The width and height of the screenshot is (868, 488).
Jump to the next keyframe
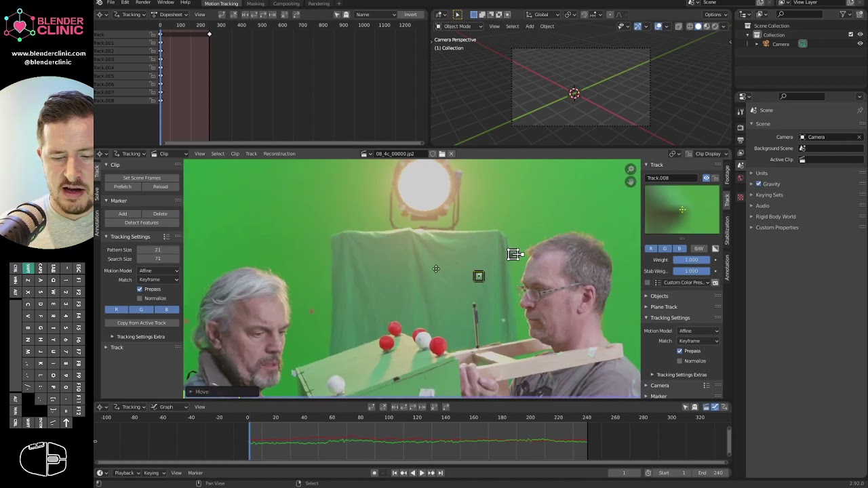tap(431, 473)
